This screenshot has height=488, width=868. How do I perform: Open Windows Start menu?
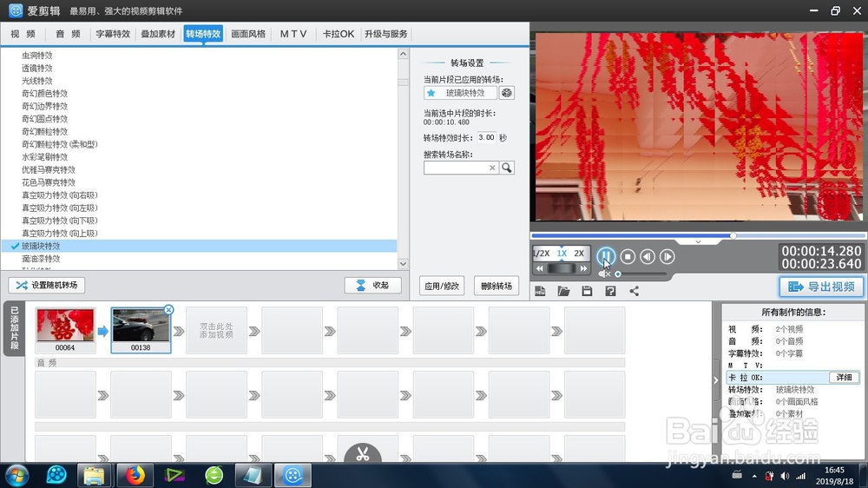16,475
